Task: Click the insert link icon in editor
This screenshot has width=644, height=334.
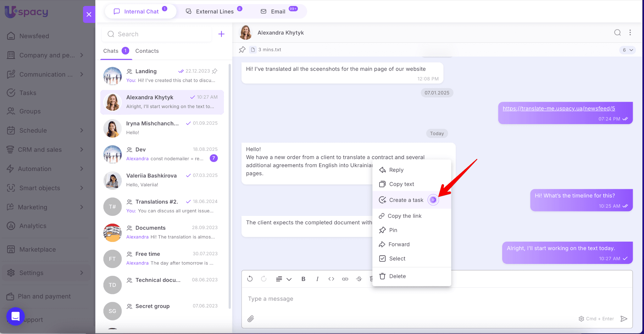Action: click(x=345, y=279)
